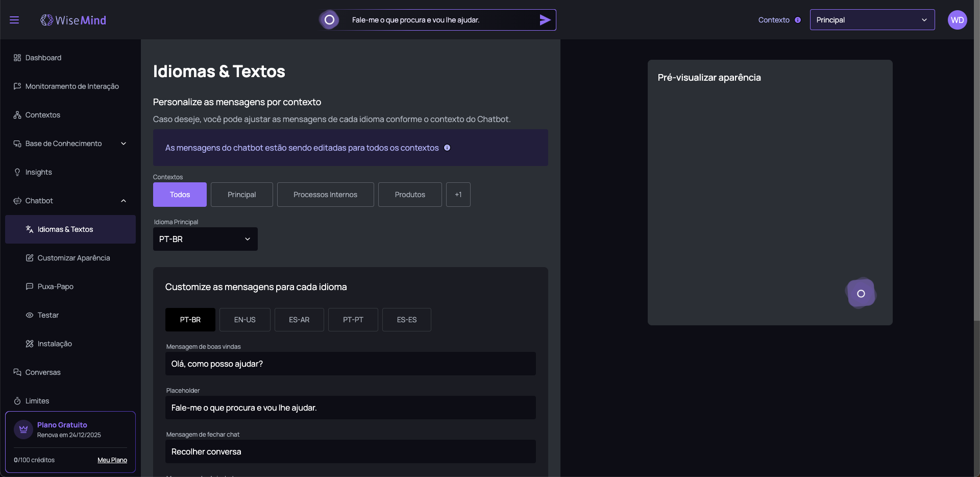Open the Contexto Principal dropdown

click(x=872, y=20)
